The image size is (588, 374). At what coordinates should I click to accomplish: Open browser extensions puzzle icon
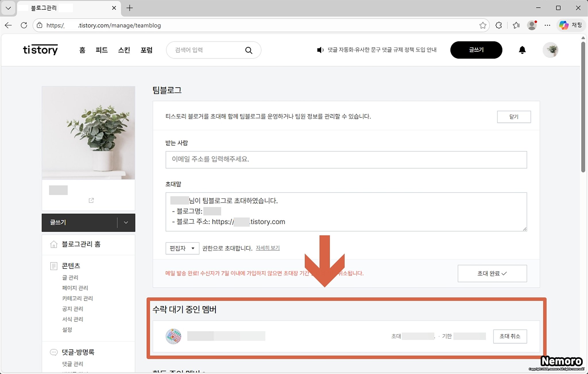tap(499, 25)
